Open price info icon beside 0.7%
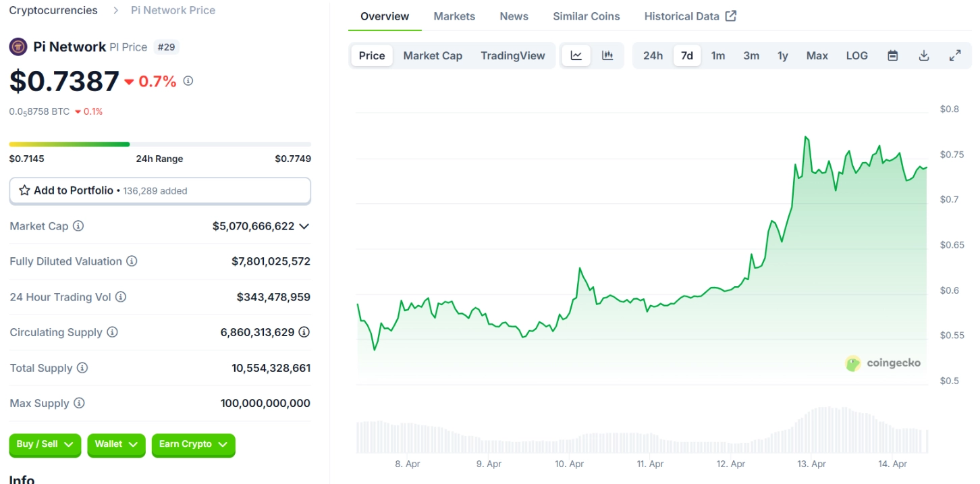 [188, 81]
